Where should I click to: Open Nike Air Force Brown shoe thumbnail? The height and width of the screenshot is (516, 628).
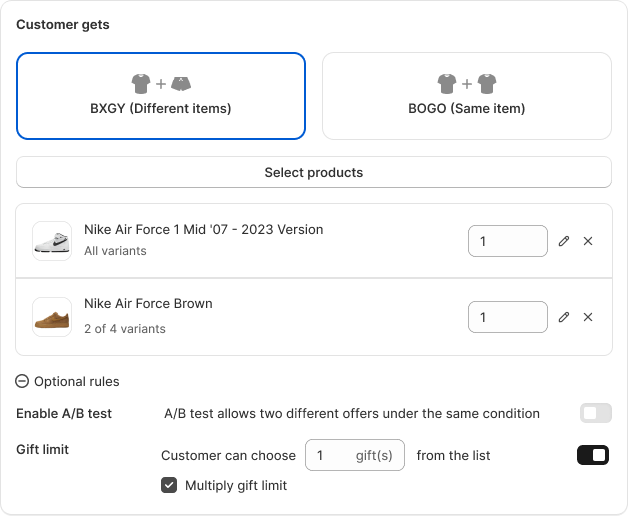coord(52,317)
